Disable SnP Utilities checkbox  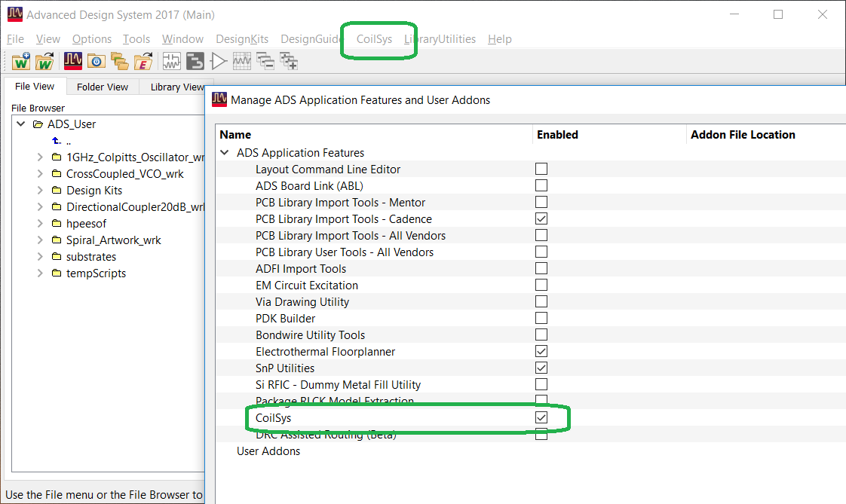pos(541,368)
